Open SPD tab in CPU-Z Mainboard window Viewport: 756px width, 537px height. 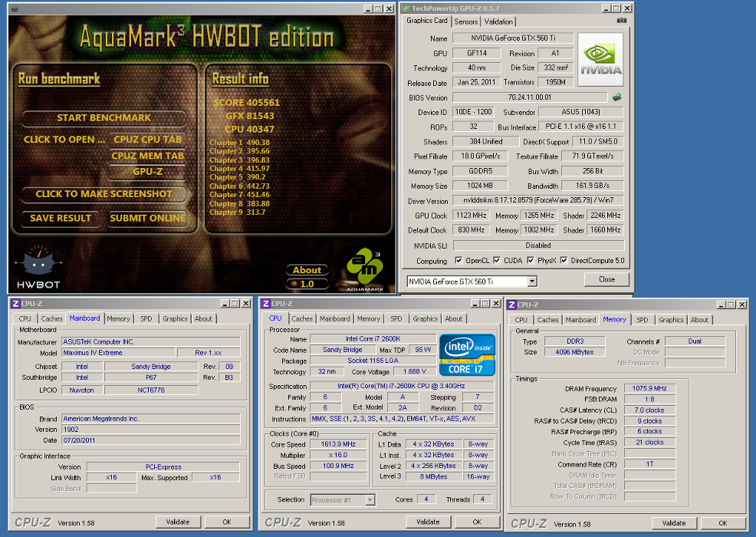(146, 319)
